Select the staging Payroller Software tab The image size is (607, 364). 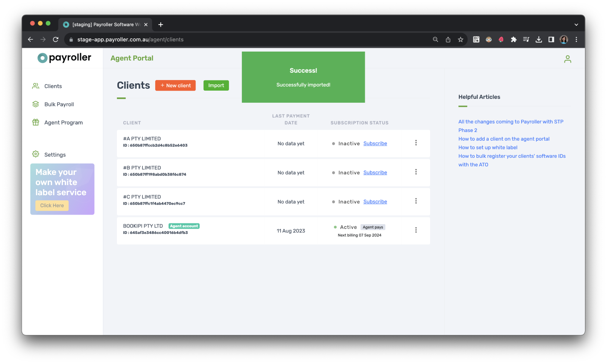(105, 25)
